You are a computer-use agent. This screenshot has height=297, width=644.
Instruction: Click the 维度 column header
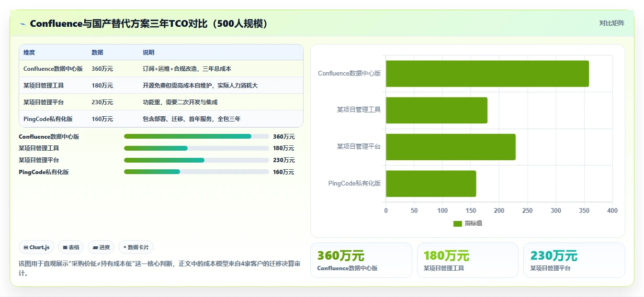click(x=29, y=53)
